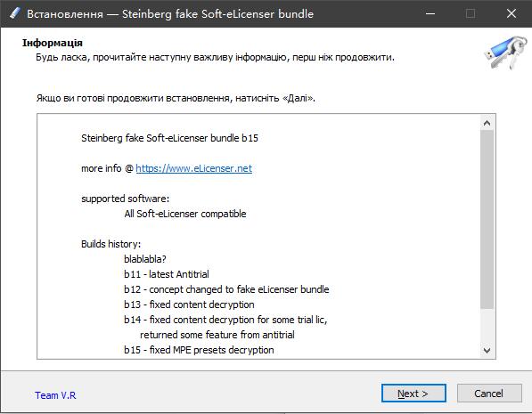The height and width of the screenshot is (414, 532).
Task: Minimize the installer window
Action: (x=430, y=13)
